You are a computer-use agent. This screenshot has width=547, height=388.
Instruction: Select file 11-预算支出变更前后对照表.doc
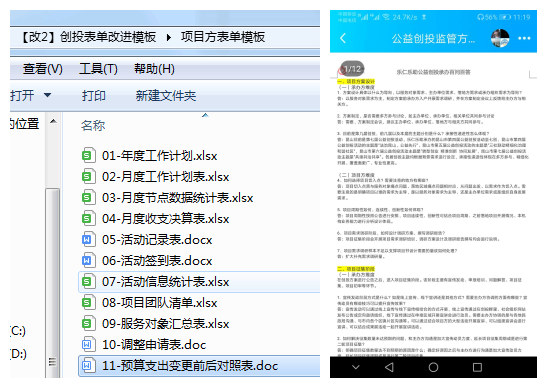[x=199, y=366]
